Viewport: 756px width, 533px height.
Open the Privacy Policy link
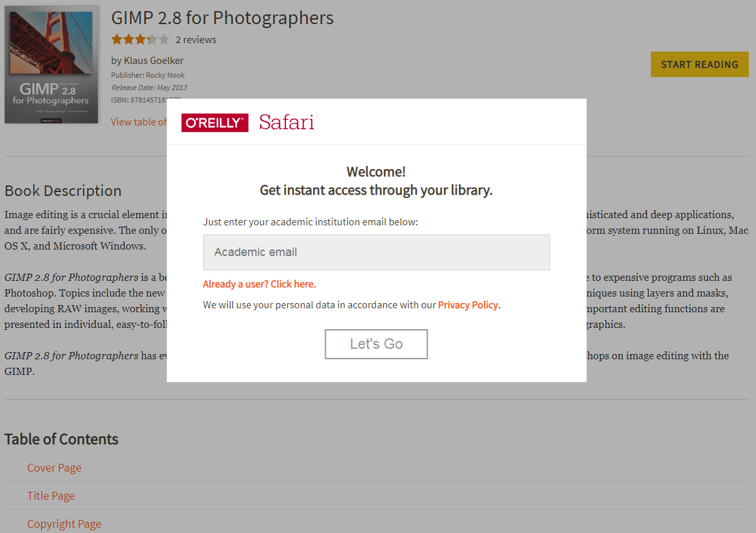[x=467, y=305]
